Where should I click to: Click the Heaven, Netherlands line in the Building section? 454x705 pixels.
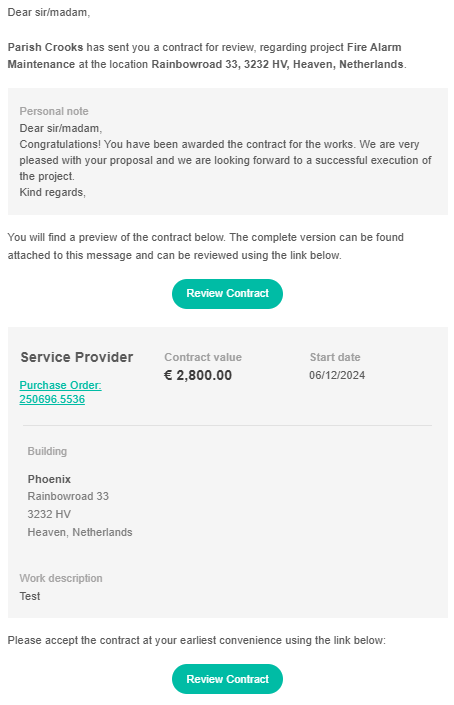point(80,532)
